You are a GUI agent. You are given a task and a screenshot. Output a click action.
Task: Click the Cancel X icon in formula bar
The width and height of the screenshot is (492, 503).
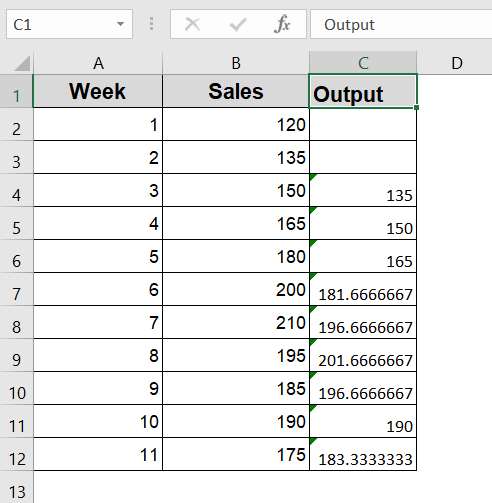tap(193, 24)
